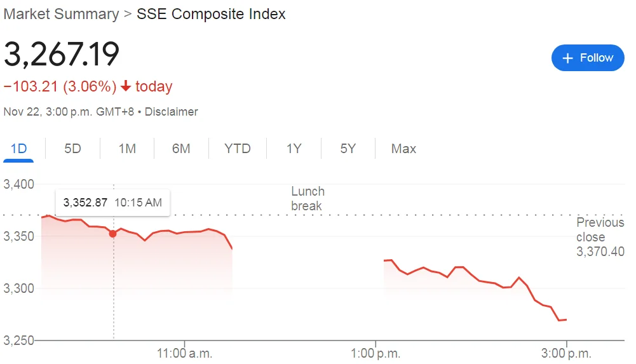Viewport: 636px width, 364px height.
Task: Click the Previous close 3,370.40 label
Action: pos(600,237)
